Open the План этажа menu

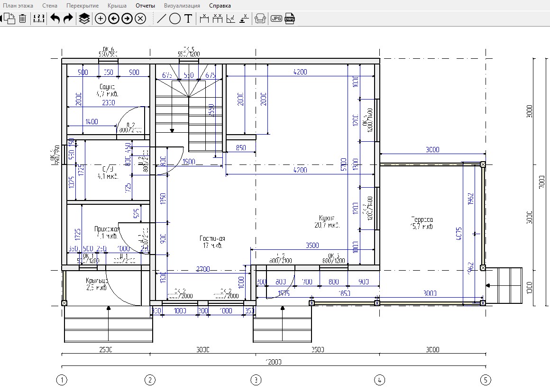pyautogui.click(x=18, y=6)
